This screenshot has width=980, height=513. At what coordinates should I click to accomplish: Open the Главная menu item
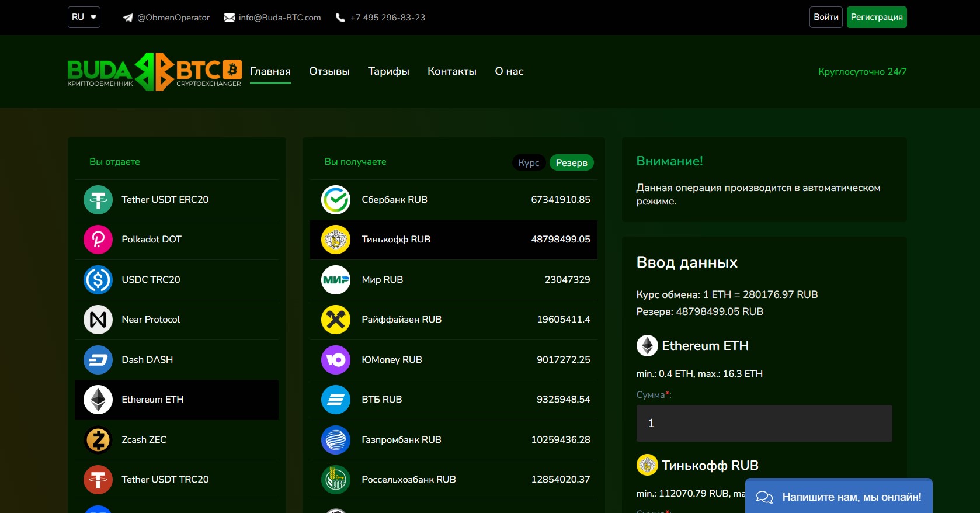(x=270, y=71)
